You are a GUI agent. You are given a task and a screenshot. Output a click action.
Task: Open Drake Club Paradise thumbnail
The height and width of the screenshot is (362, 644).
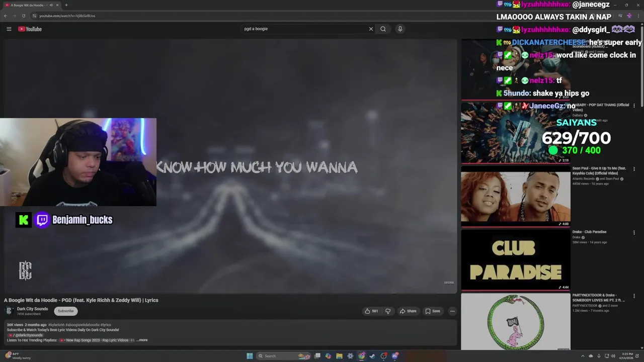tap(516, 259)
